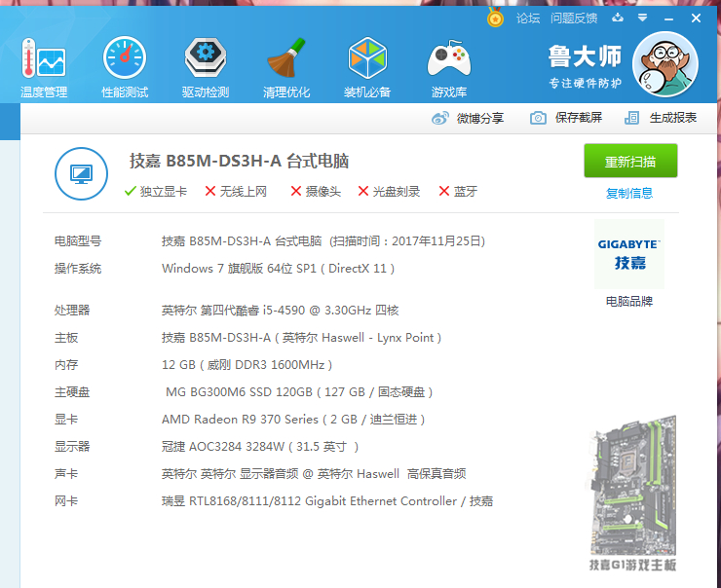Click Windows 7 旗舰版 64位 SP1 value

[x=278, y=269]
